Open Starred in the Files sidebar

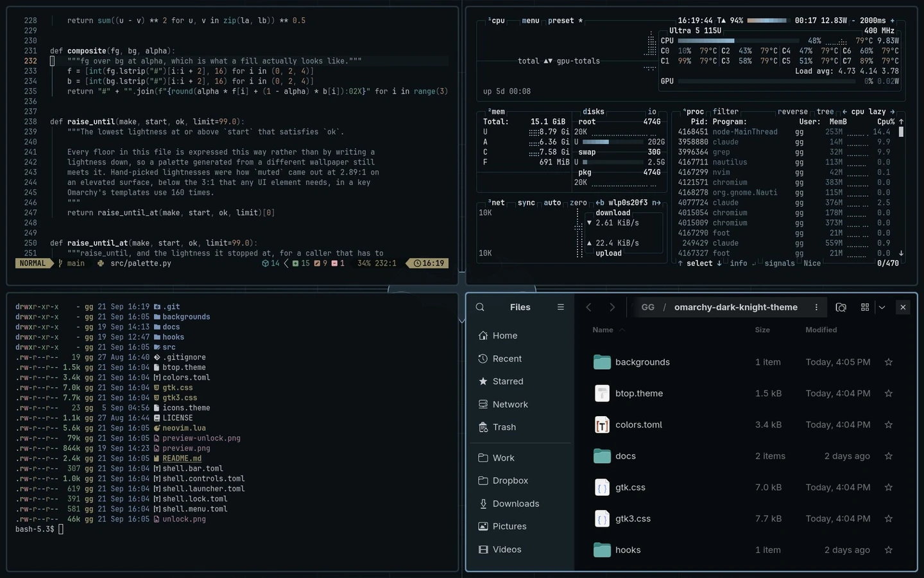(520, 381)
